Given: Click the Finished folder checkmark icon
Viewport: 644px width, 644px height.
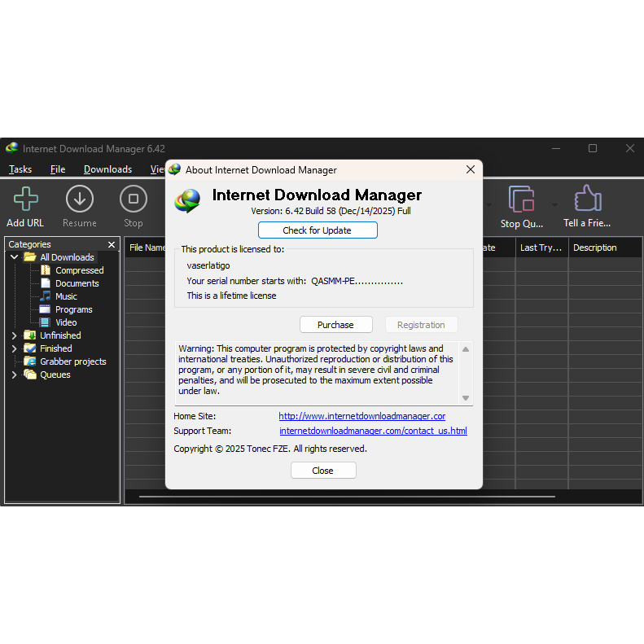Looking at the screenshot, I should click(29, 348).
